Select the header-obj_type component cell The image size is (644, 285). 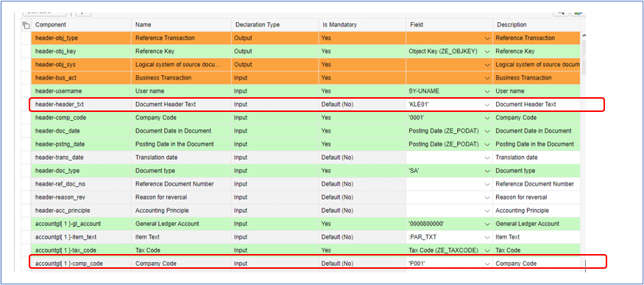[x=81, y=38]
